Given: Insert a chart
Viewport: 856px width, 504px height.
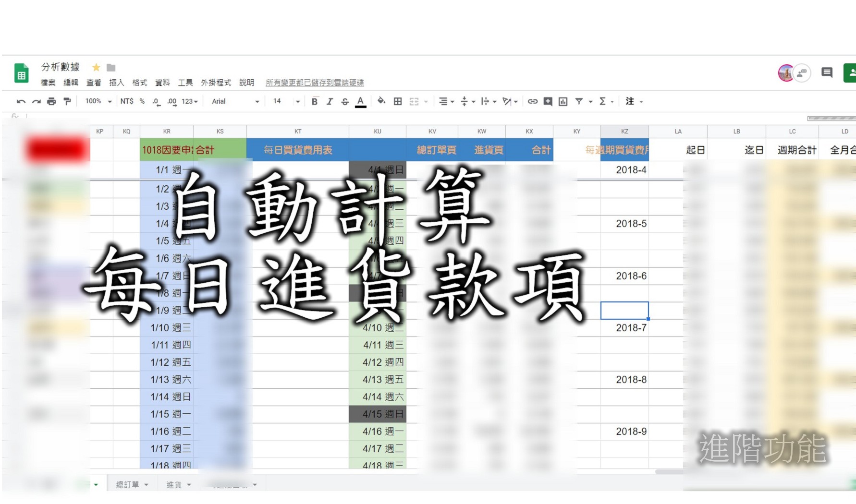Looking at the screenshot, I should coord(563,101).
